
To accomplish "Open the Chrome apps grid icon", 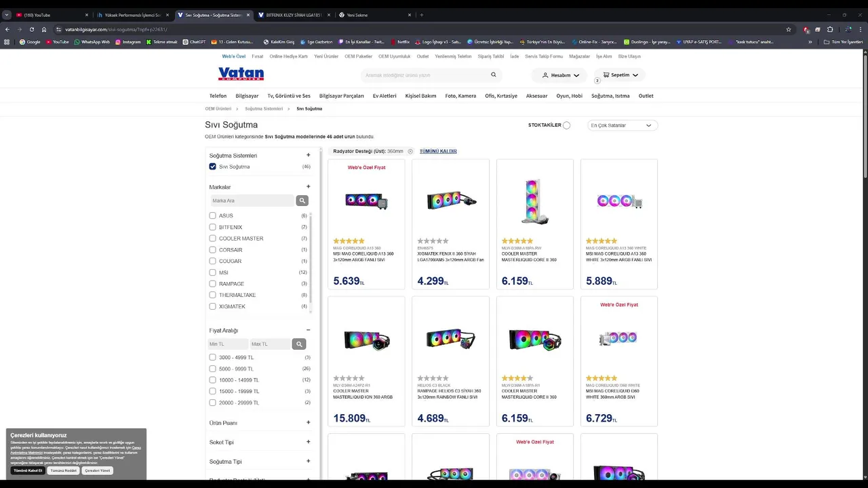I will click(7, 42).
